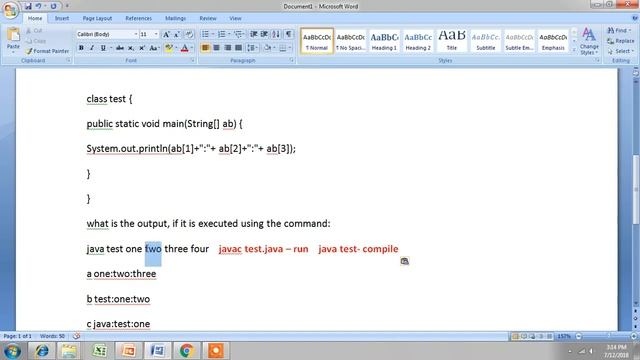
Task: Toggle bold formatting
Action: click(81, 48)
